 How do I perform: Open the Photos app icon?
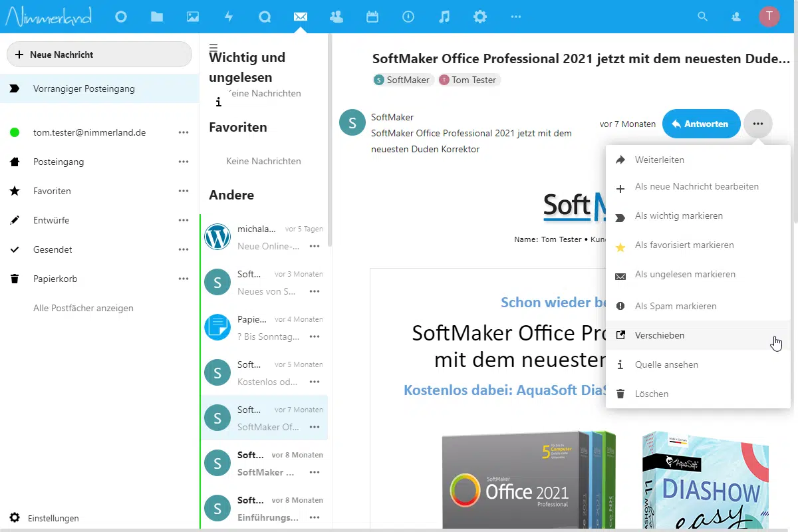point(193,17)
